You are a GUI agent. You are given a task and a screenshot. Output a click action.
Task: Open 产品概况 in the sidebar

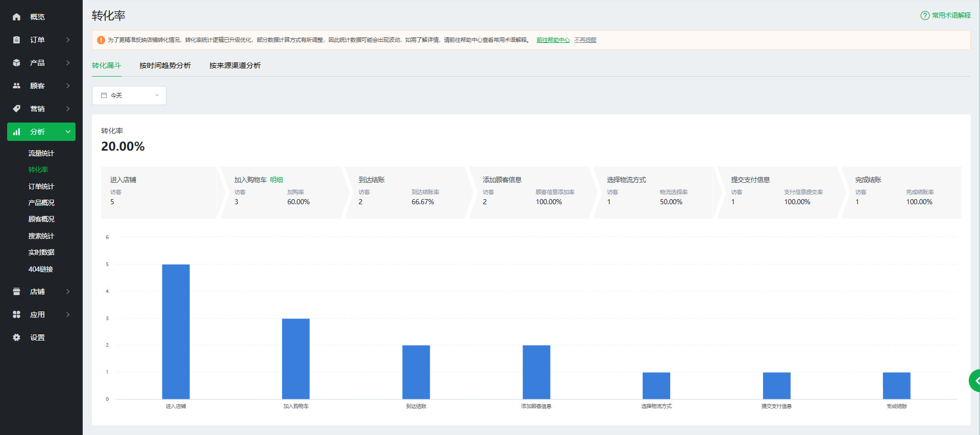[x=41, y=203]
